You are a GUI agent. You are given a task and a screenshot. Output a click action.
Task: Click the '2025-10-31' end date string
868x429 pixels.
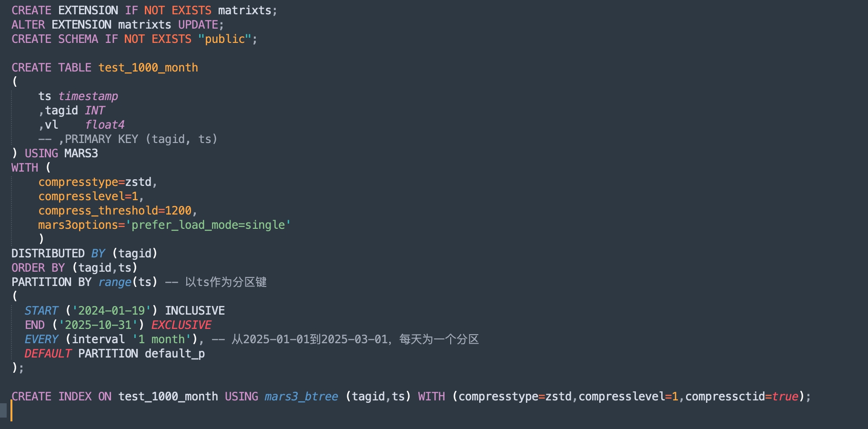click(98, 325)
